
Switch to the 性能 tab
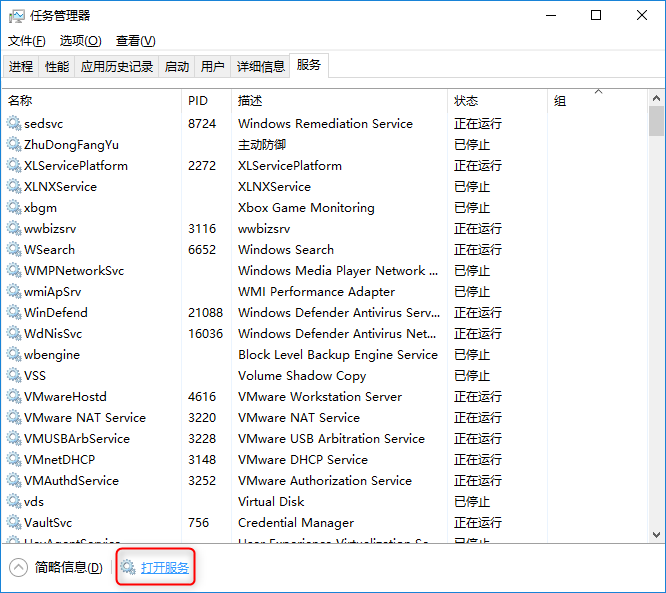tap(57, 66)
